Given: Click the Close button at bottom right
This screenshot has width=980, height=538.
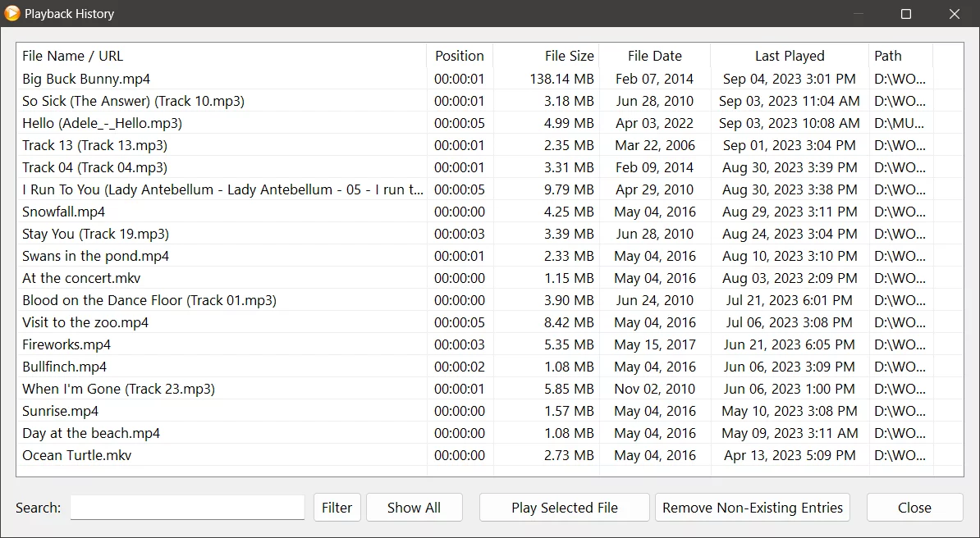Looking at the screenshot, I should click(x=914, y=508).
